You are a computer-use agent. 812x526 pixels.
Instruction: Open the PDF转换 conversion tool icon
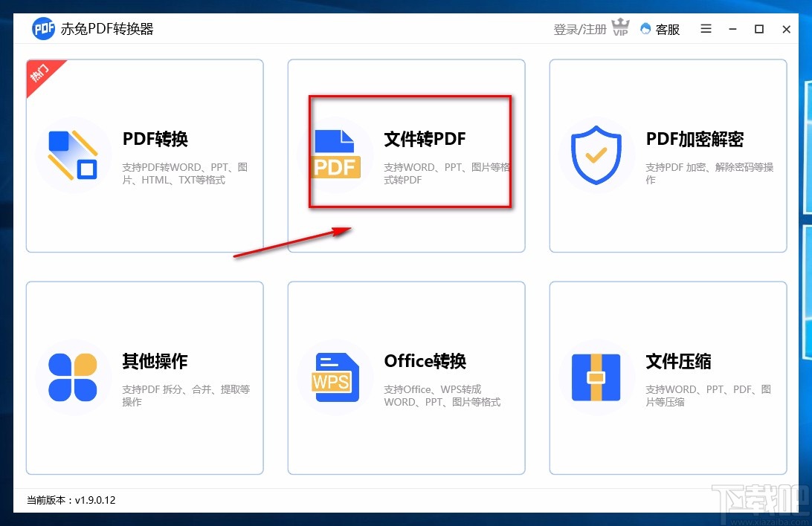click(x=73, y=155)
